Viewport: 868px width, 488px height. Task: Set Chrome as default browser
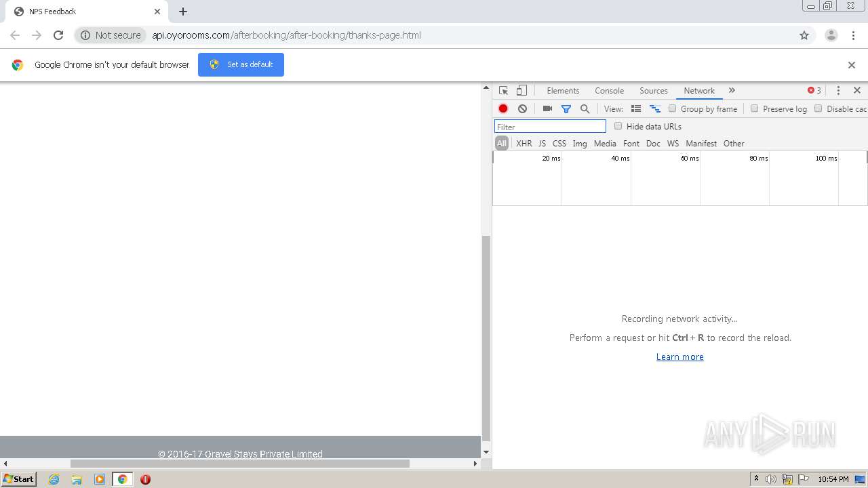pos(241,64)
